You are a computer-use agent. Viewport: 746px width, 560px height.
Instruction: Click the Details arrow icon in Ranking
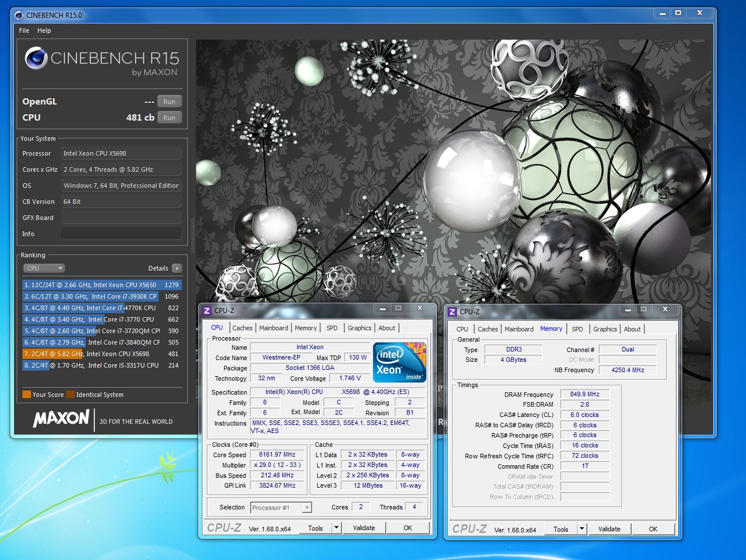176,268
